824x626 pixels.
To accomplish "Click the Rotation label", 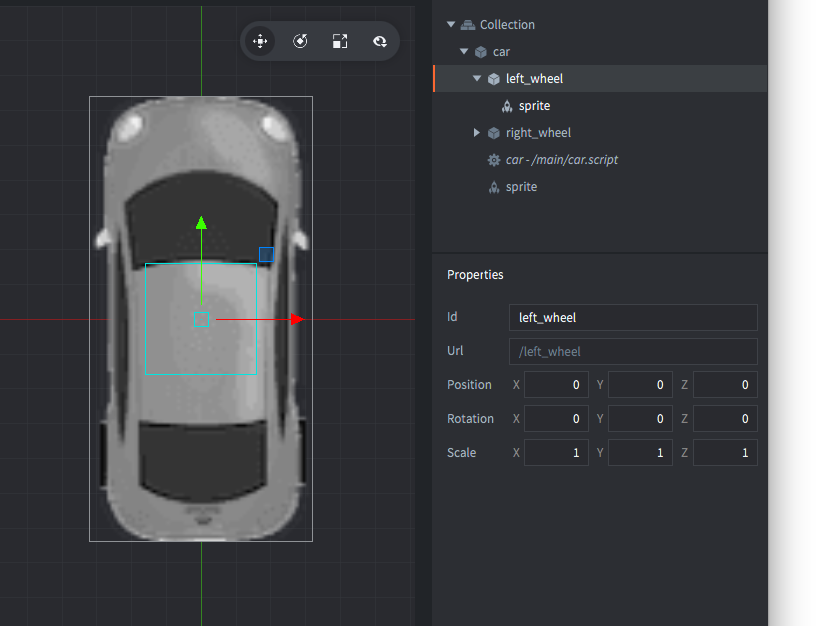I will [x=470, y=419].
